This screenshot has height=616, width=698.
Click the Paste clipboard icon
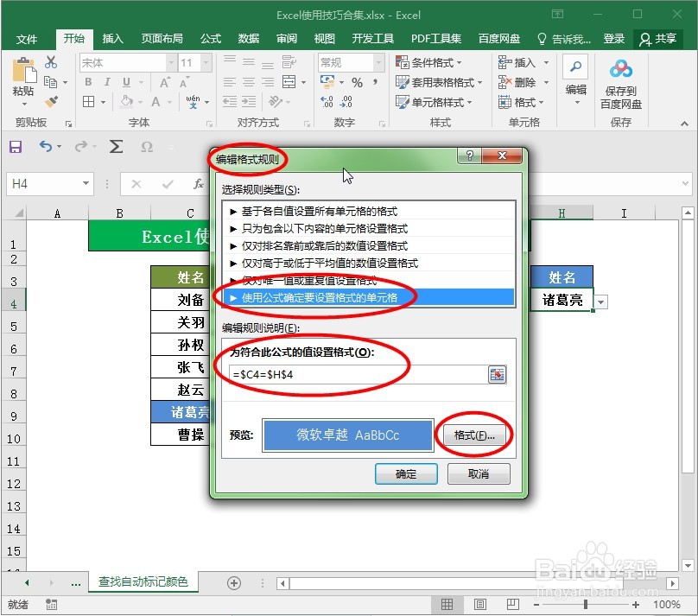point(24,70)
